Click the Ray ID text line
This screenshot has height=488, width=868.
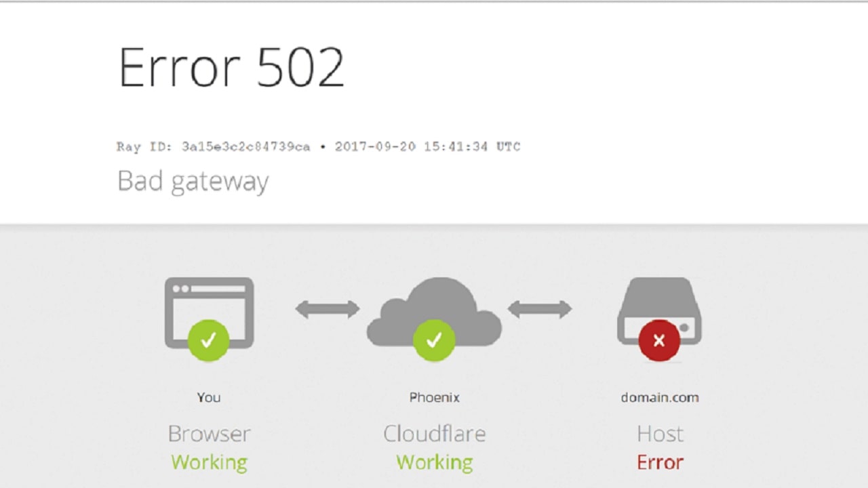point(319,146)
